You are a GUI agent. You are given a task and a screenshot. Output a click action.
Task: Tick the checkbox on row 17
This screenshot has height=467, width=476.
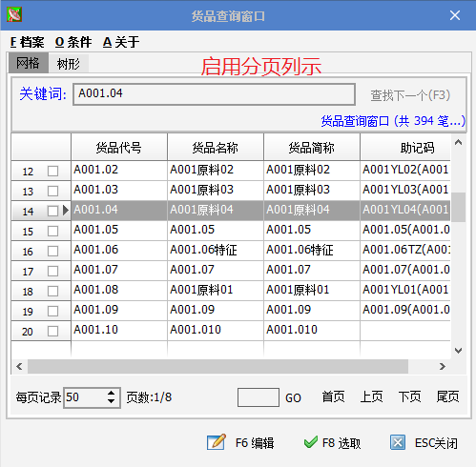[x=52, y=271]
